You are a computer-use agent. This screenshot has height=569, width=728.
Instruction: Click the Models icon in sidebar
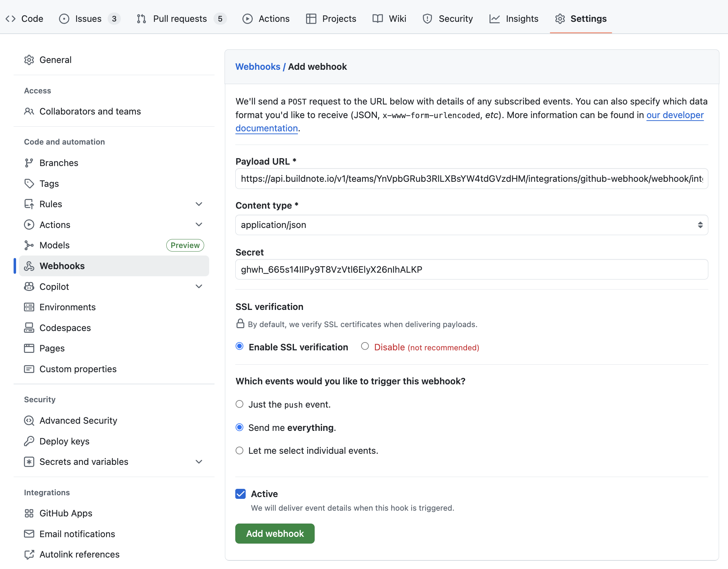(29, 245)
